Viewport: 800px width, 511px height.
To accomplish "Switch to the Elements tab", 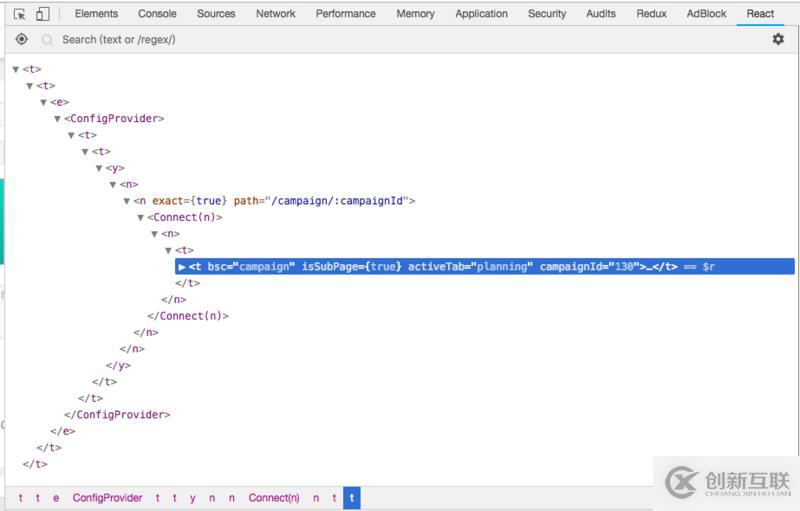I will [96, 14].
